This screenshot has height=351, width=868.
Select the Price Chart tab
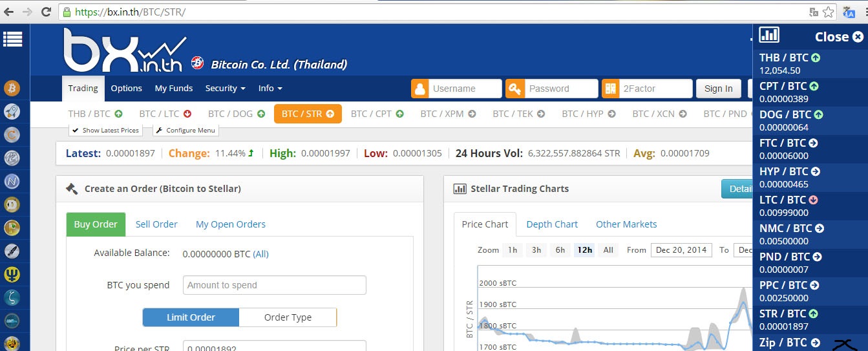pos(485,224)
